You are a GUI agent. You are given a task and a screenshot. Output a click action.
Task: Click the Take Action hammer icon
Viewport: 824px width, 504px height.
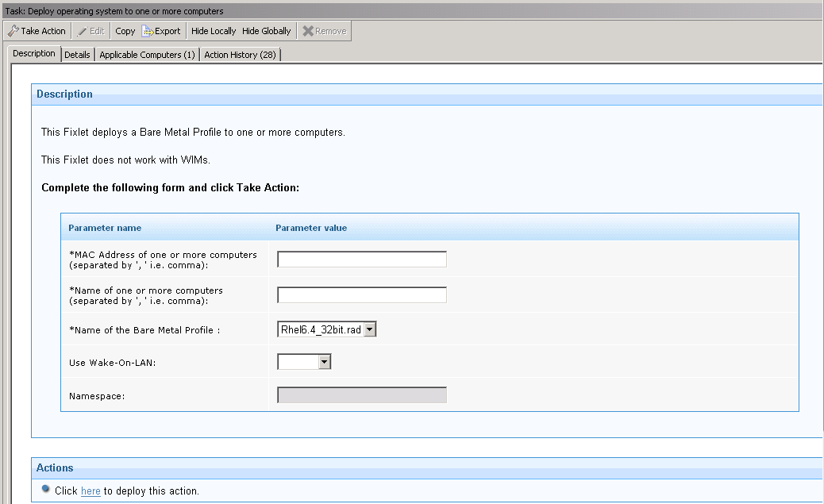(12, 30)
